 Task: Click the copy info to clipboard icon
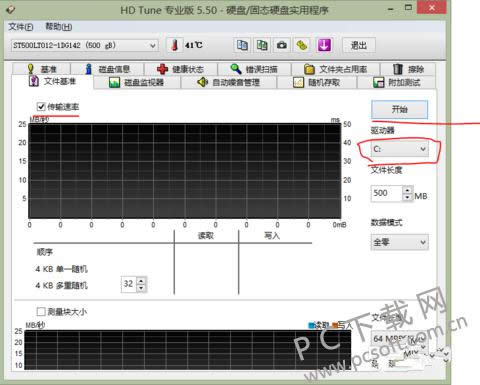242,45
